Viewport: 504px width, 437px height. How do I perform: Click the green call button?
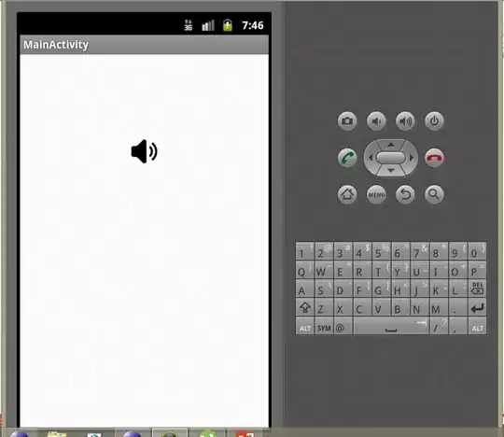[347, 158]
